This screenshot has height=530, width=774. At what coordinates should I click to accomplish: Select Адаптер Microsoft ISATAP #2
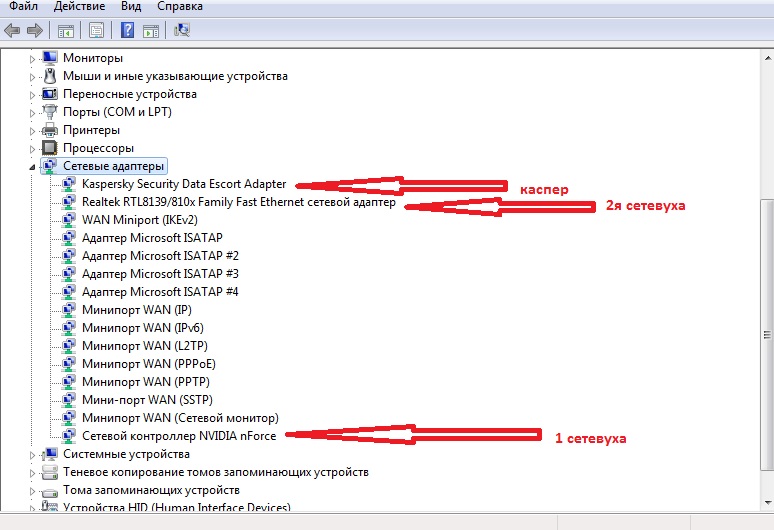(x=160, y=256)
